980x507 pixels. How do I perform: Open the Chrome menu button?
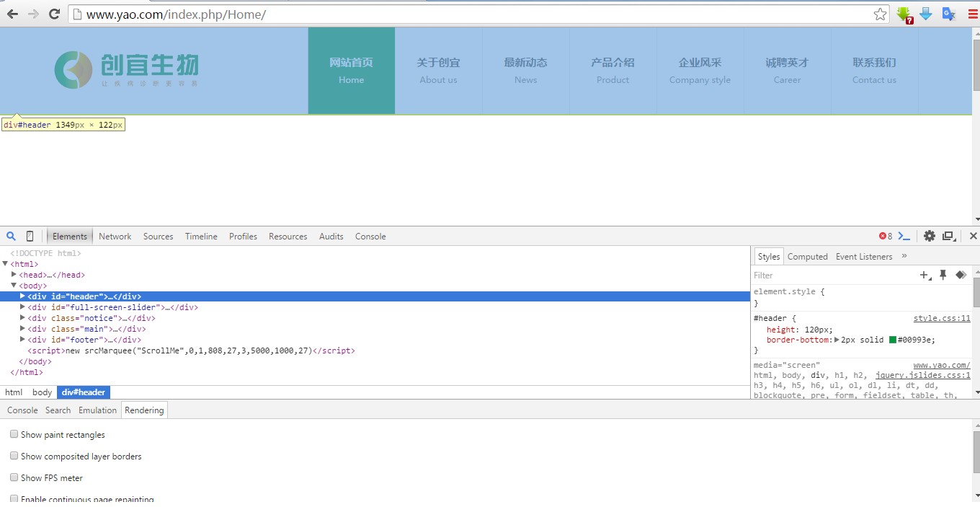(973, 14)
